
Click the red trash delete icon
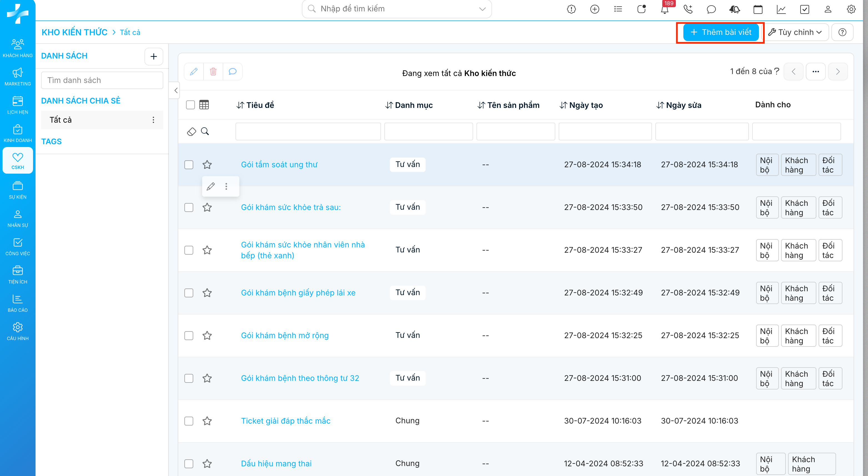(x=213, y=71)
